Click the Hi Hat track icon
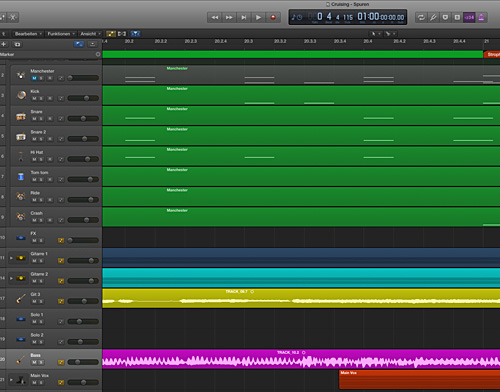 point(21,156)
